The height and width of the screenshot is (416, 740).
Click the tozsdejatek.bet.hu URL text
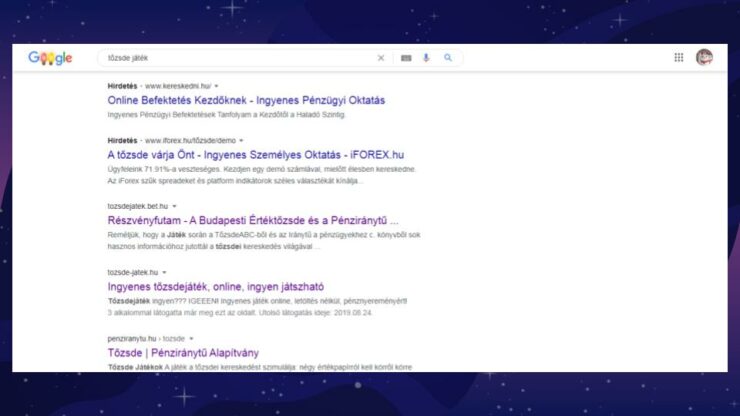[137, 206]
